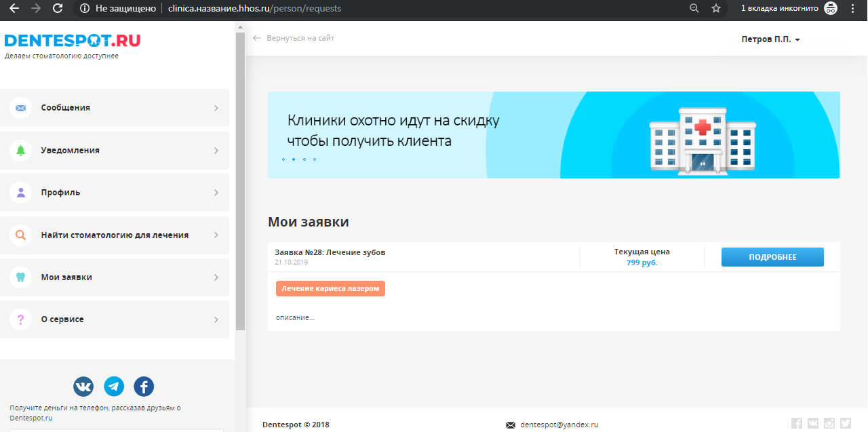This screenshot has width=868, height=432.
Task: Open Заявка №28: Лечение зубов title
Action: click(330, 252)
